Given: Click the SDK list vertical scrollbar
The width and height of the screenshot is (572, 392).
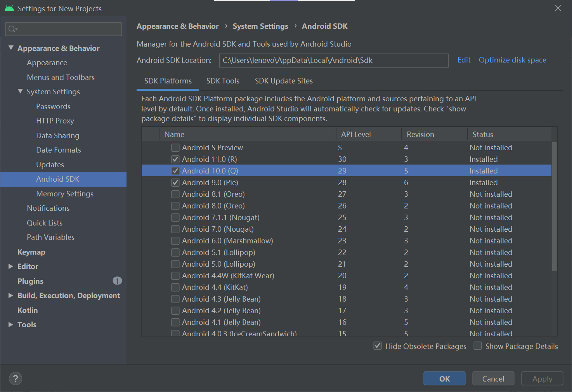Looking at the screenshot, I should (x=554, y=206).
